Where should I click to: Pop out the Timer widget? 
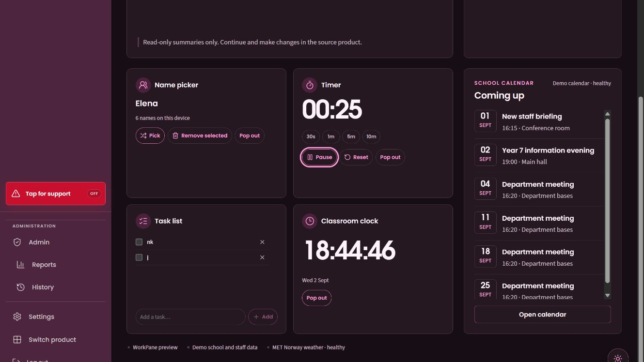point(390,157)
